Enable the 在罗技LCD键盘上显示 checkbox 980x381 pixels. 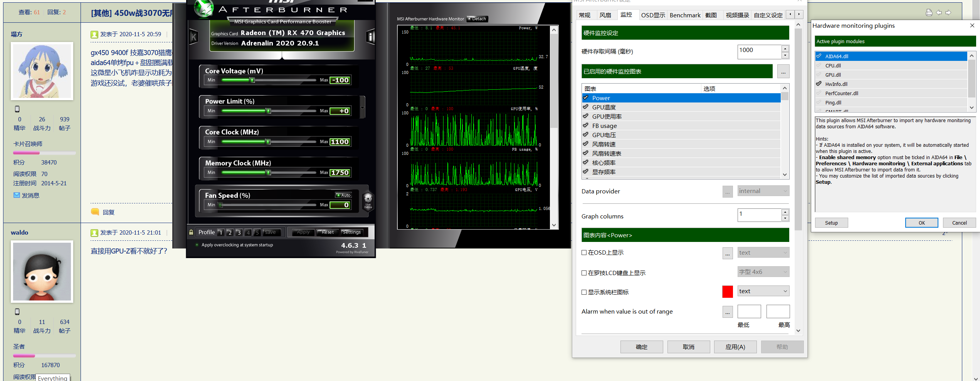584,273
